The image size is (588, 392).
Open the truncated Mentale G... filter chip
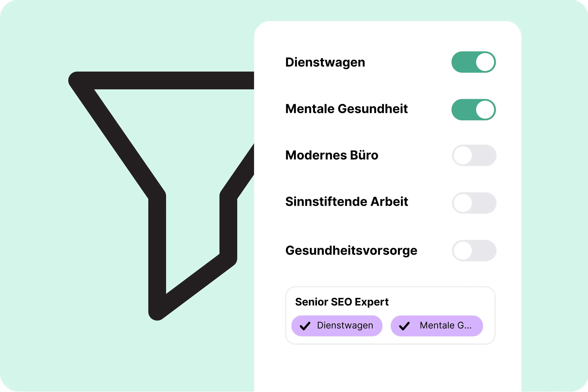click(436, 326)
